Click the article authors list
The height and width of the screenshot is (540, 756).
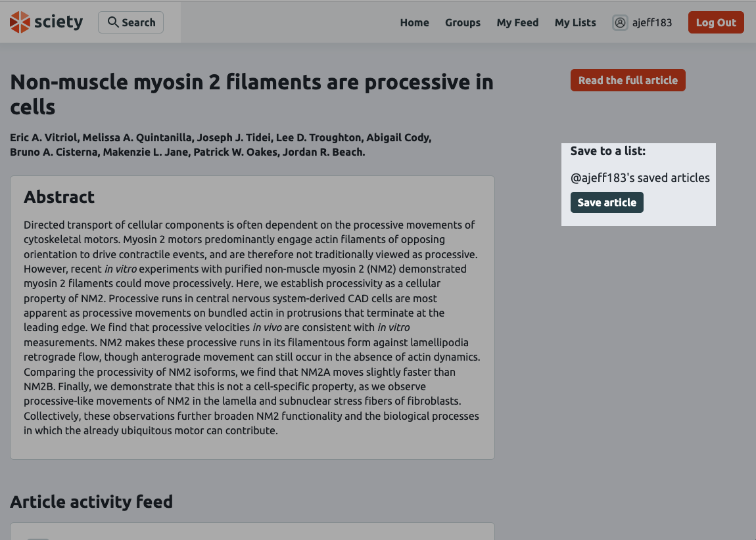point(220,145)
